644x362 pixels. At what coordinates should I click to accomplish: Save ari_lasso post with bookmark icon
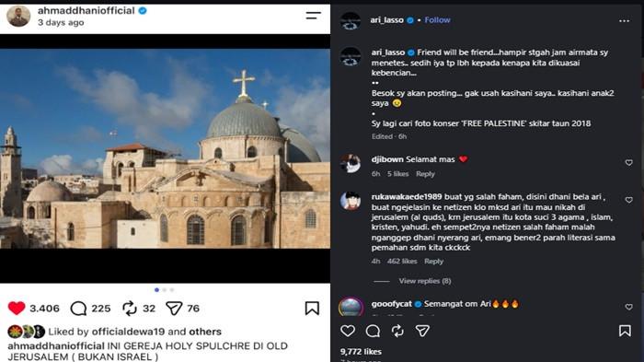[x=625, y=331]
